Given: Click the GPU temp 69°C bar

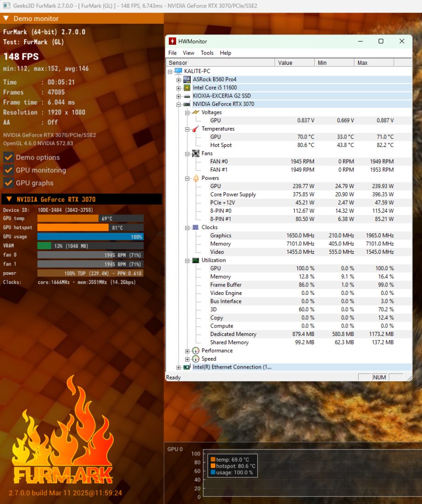Looking at the screenshot, I should click(90, 218).
